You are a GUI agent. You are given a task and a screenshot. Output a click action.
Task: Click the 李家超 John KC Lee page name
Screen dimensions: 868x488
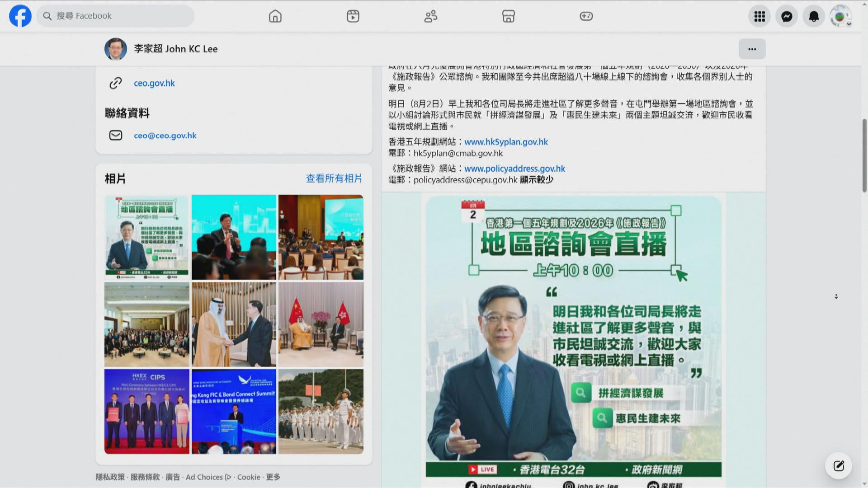(x=176, y=49)
